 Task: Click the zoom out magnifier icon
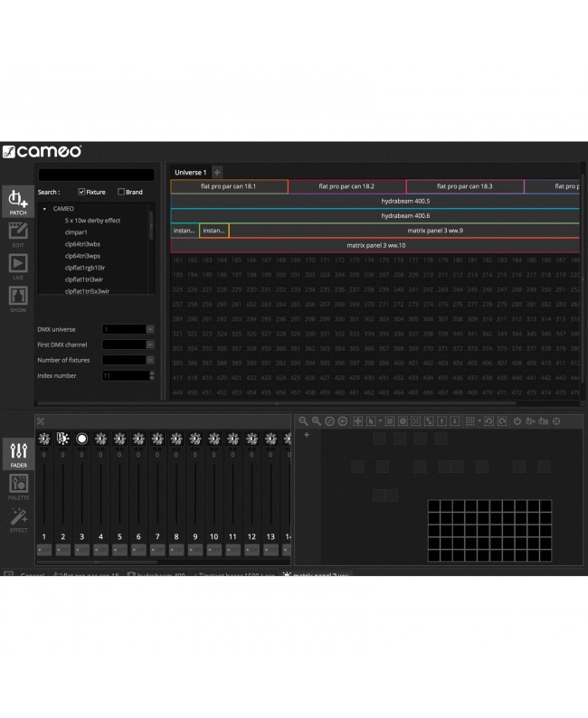(304, 421)
